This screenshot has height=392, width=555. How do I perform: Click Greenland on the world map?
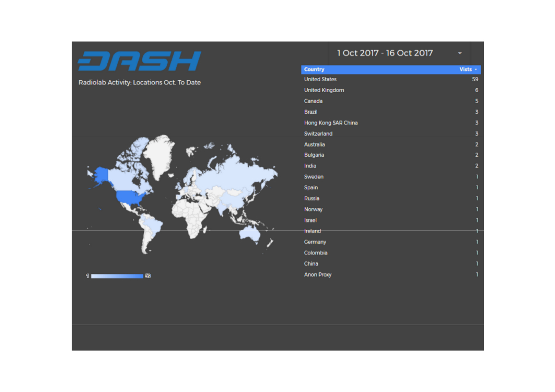(160, 156)
